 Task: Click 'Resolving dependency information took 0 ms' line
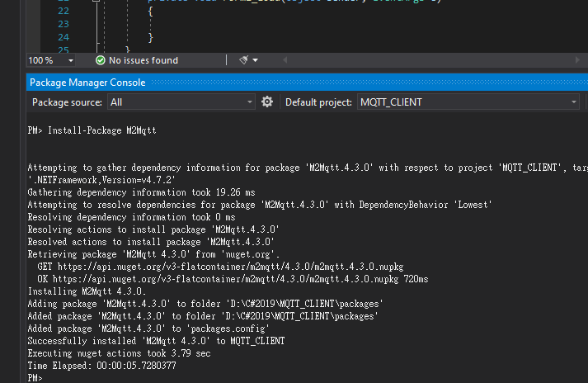(131, 217)
